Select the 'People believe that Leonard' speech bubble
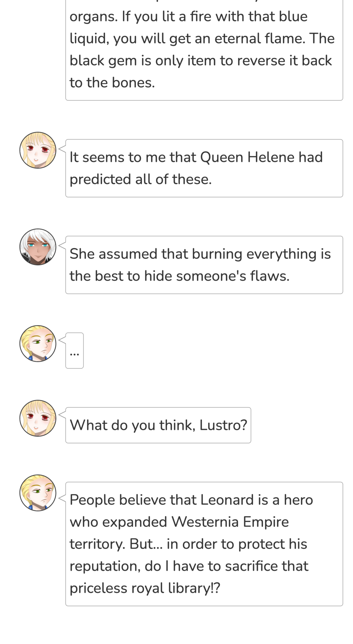 (x=204, y=544)
